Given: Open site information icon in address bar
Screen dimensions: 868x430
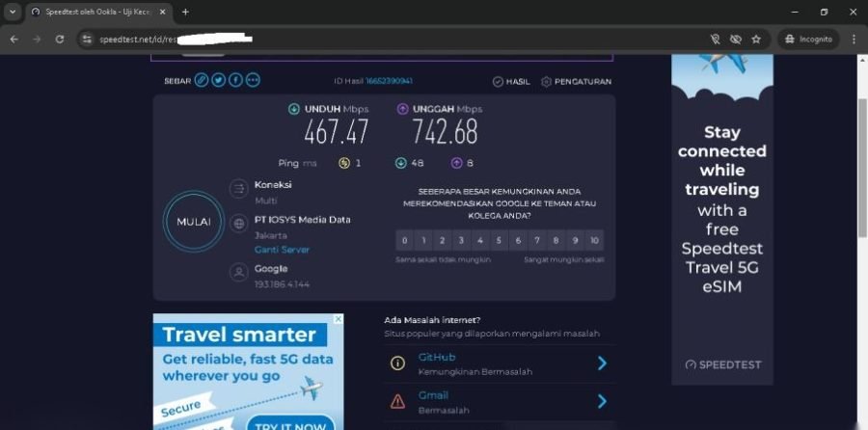Looking at the screenshot, I should (87, 40).
